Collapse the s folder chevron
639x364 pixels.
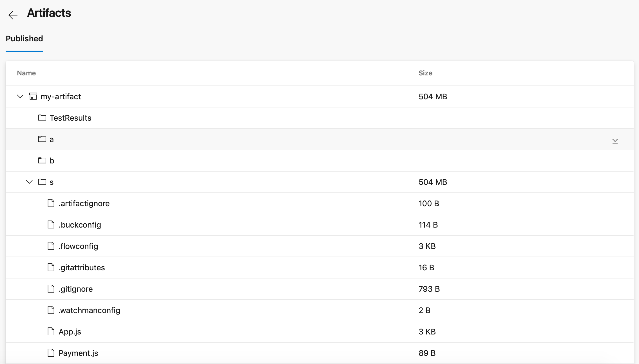(29, 182)
